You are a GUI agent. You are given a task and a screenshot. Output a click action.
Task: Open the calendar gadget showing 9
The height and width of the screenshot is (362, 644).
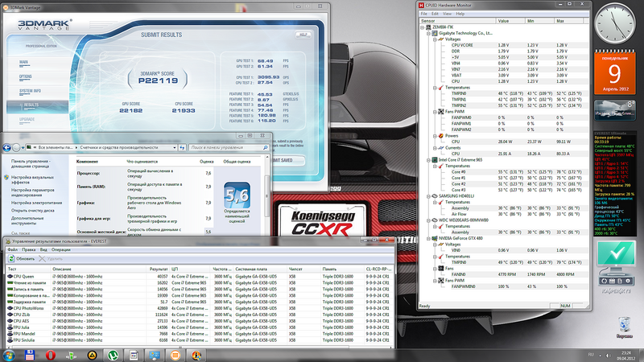pyautogui.click(x=615, y=72)
